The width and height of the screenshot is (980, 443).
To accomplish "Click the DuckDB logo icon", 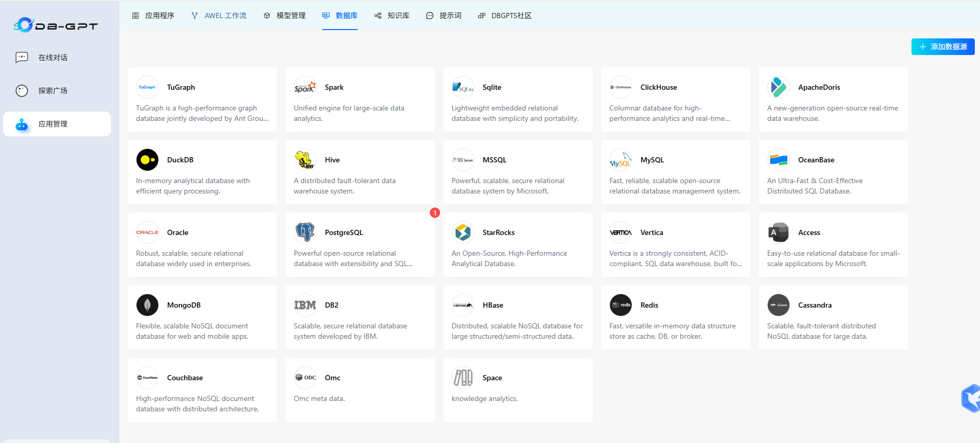I will point(147,160).
